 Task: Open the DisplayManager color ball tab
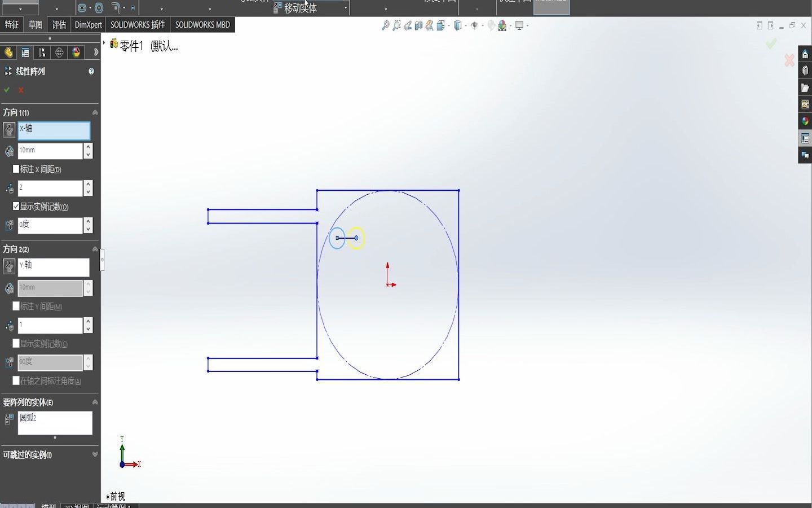[x=76, y=52]
